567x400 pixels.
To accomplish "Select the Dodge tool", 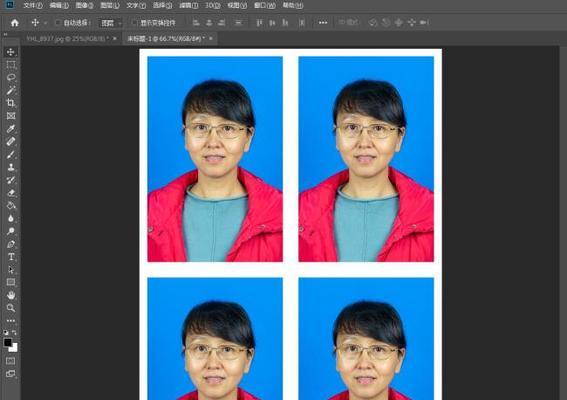I will pos(11,231).
